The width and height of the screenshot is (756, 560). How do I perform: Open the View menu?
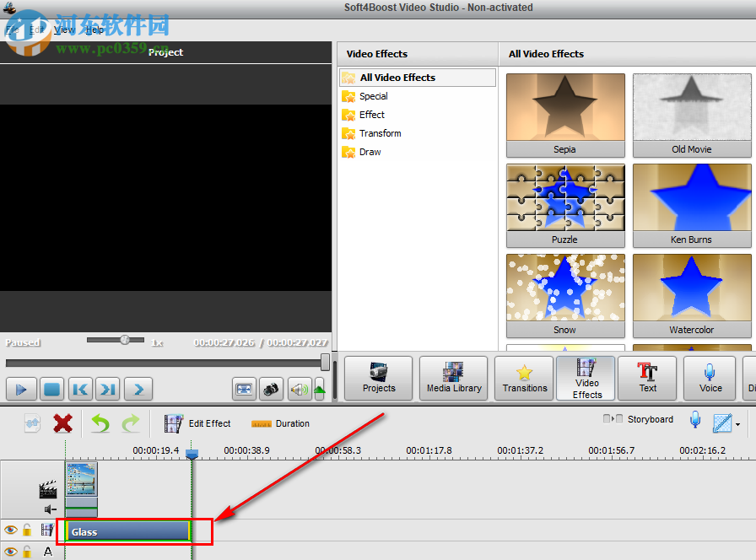[64, 30]
